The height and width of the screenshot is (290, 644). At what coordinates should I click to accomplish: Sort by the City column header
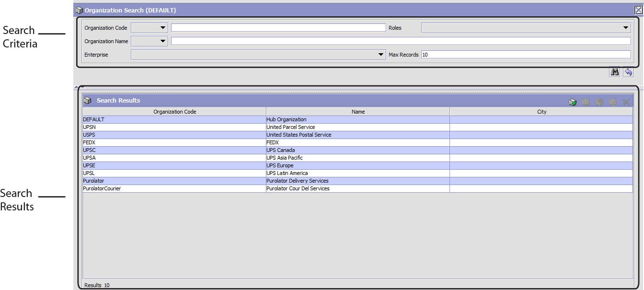[541, 112]
